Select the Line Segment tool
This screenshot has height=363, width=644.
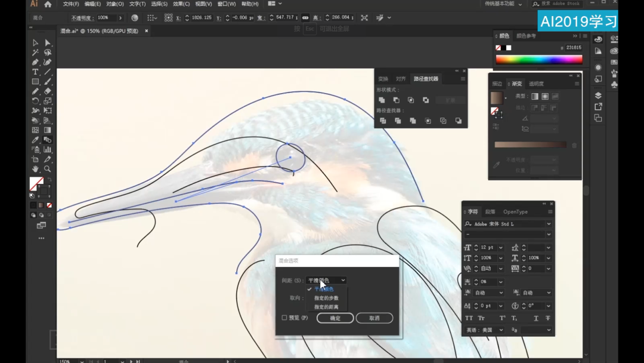click(x=48, y=72)
